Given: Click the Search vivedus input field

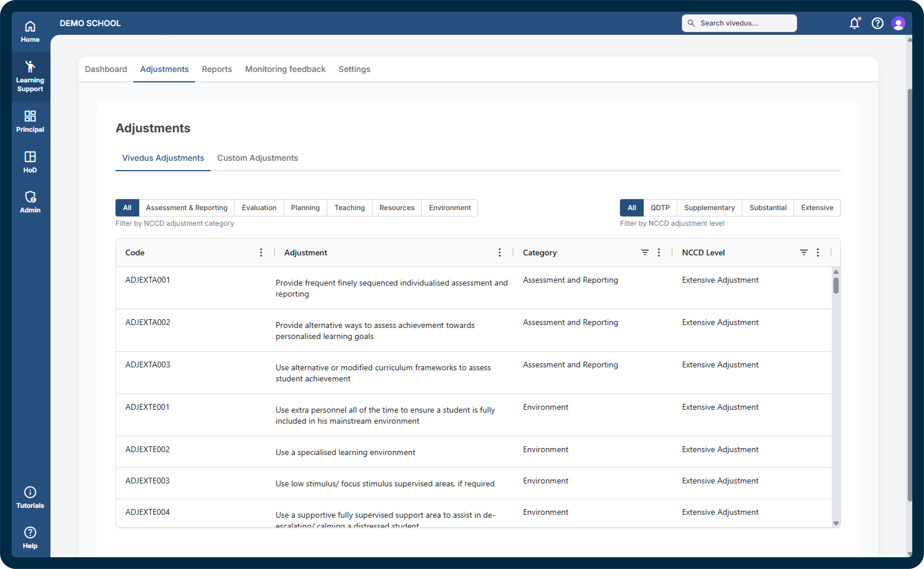Looking at the screenshot, I should pos(739,23).
